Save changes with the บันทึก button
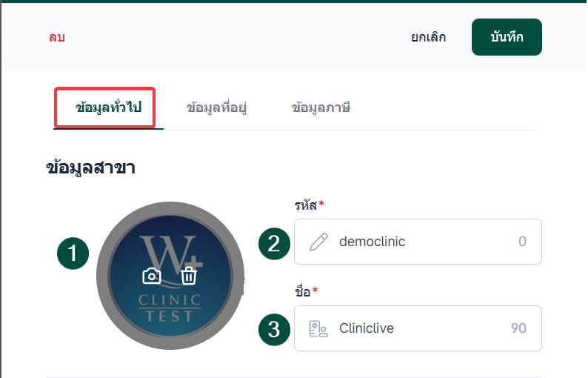Image resolution: width=588 pixels, height=378 pixels. (507, 37)
